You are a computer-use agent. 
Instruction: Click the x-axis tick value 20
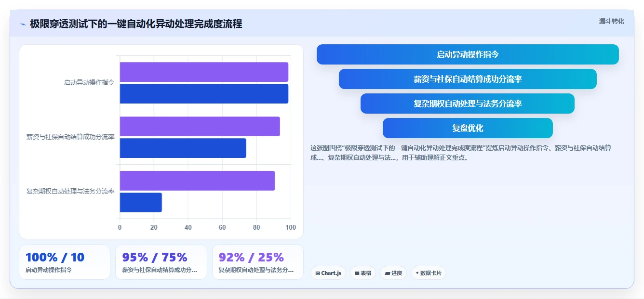point(154,228)
